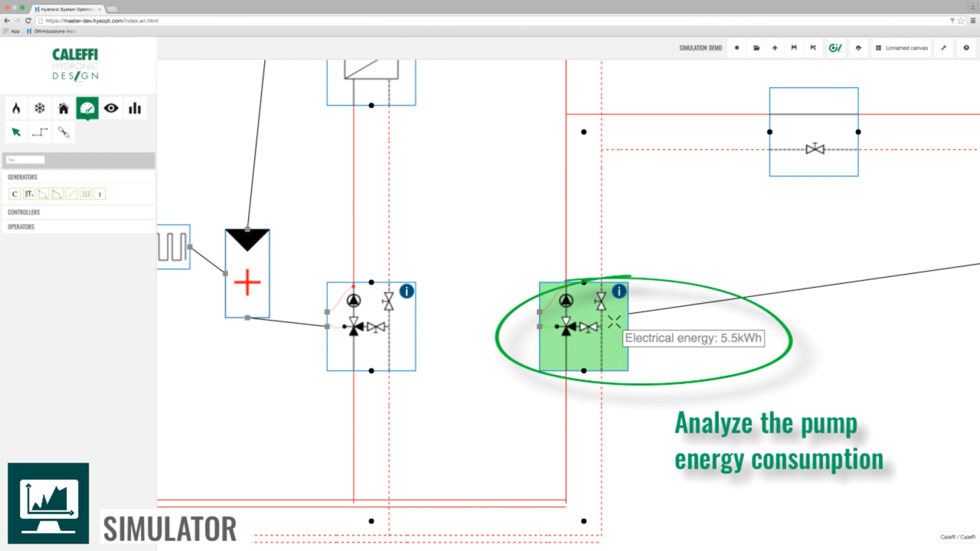Click the Tag search input field
Screen dimensions: 980x551
tap(25, 160)
